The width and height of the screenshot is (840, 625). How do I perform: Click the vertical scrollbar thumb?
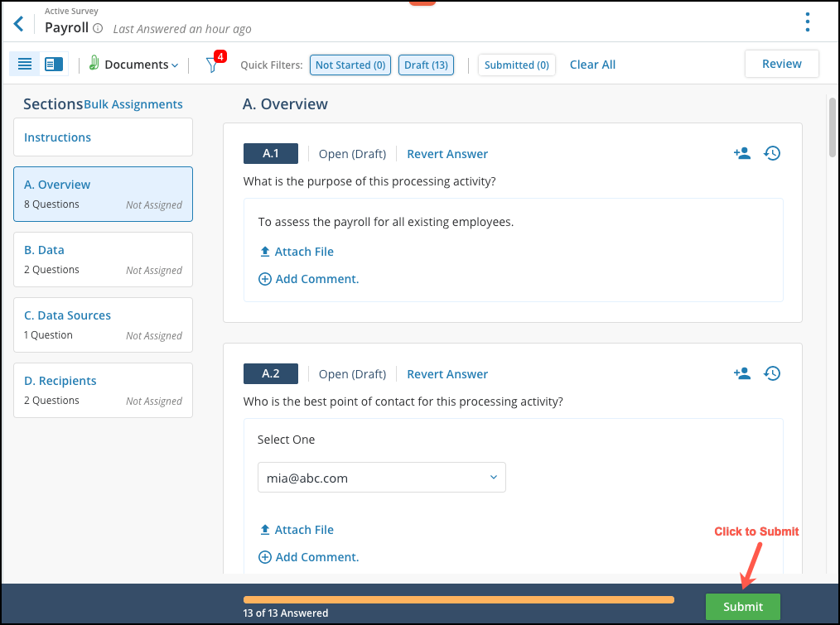(x=832, y=127)
